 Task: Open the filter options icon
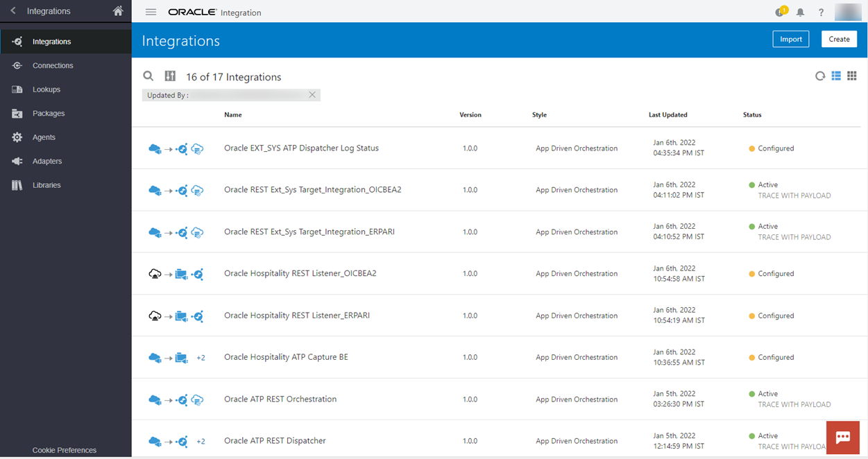point(170,76)
